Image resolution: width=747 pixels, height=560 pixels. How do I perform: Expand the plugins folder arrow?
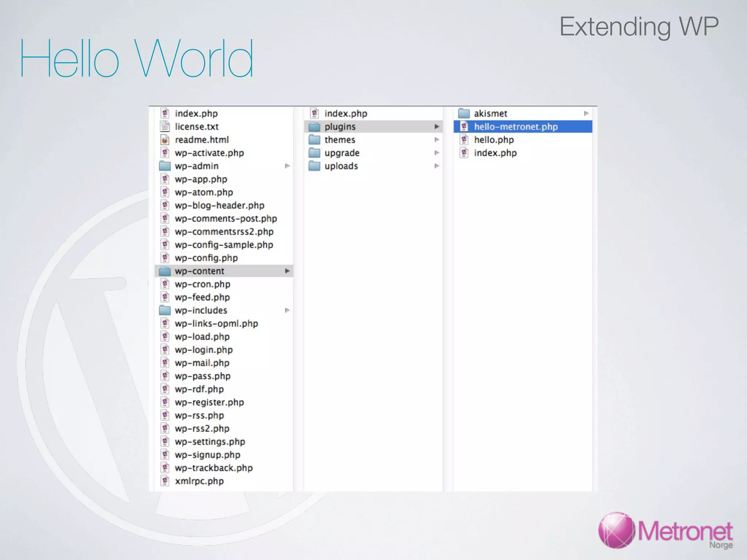pyautogui.click(x=437, y=127)
